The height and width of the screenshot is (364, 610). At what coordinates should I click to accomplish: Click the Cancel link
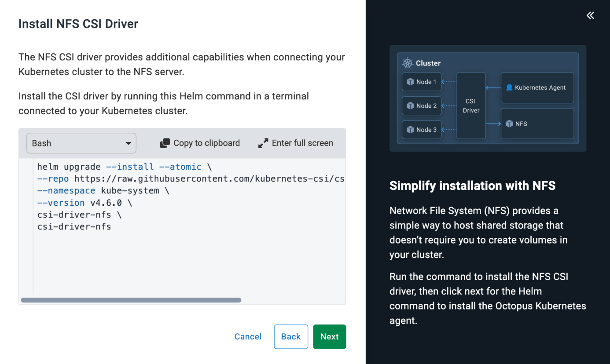click(248, 337)
